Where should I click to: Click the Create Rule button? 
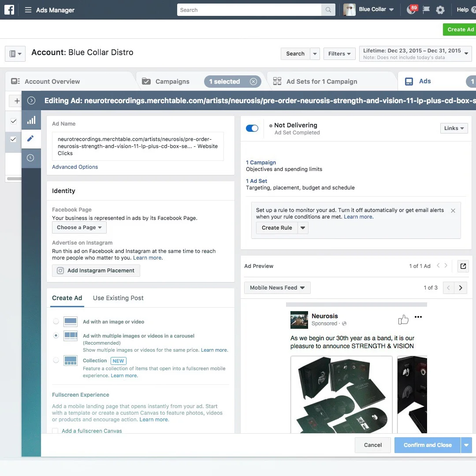[277, 228]
